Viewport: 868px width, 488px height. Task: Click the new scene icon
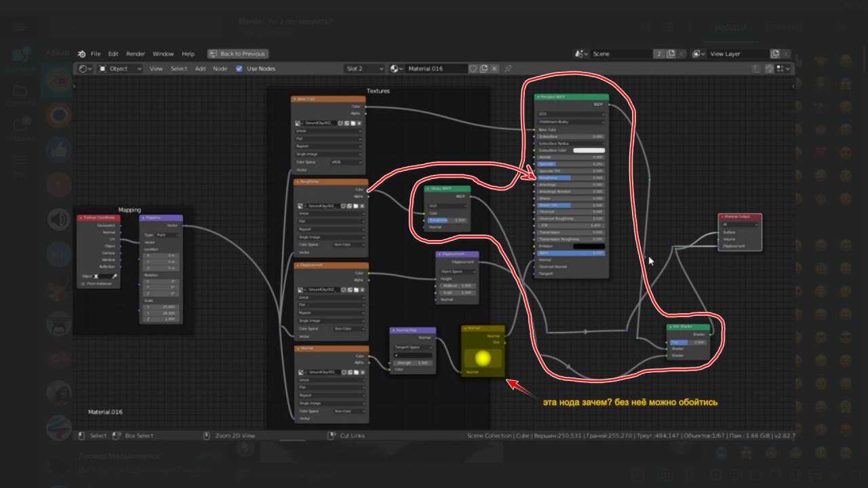click(x=671, y=54)
